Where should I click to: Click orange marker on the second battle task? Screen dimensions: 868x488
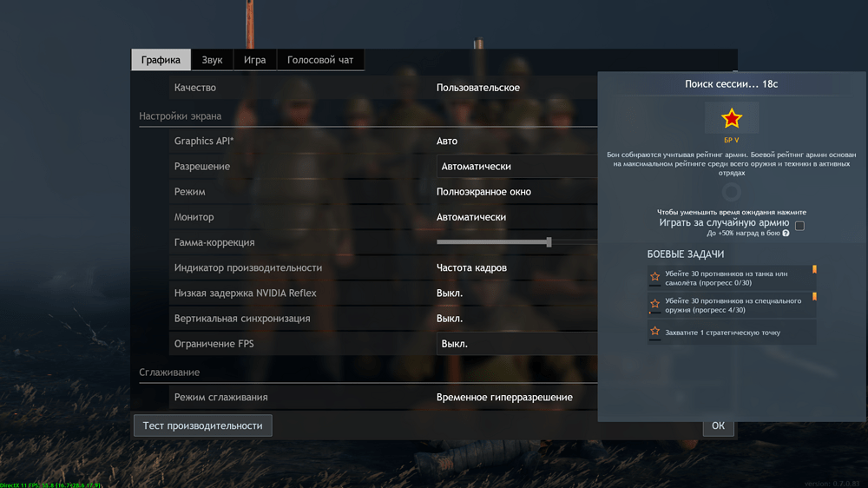814,297
